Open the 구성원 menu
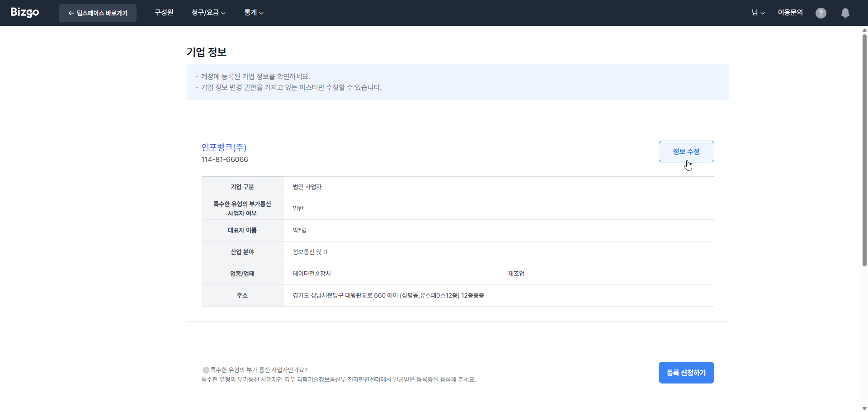This screenshot has width=868, height=412. (x=164, y=13)
